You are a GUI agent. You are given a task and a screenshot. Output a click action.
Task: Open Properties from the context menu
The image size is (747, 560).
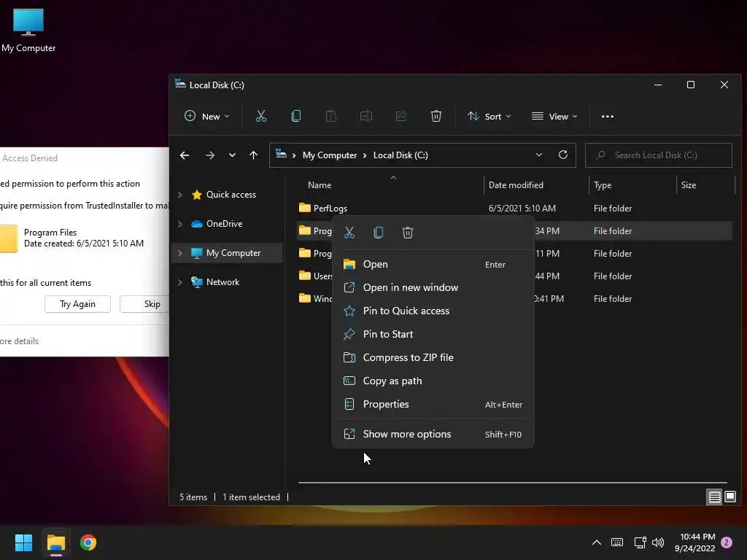point(433,404)
